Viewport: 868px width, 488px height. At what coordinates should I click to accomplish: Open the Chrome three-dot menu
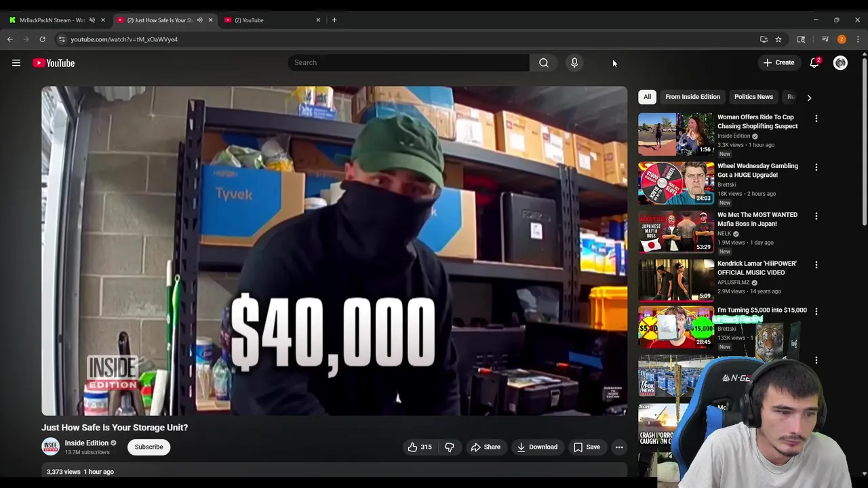coord(858,39)
